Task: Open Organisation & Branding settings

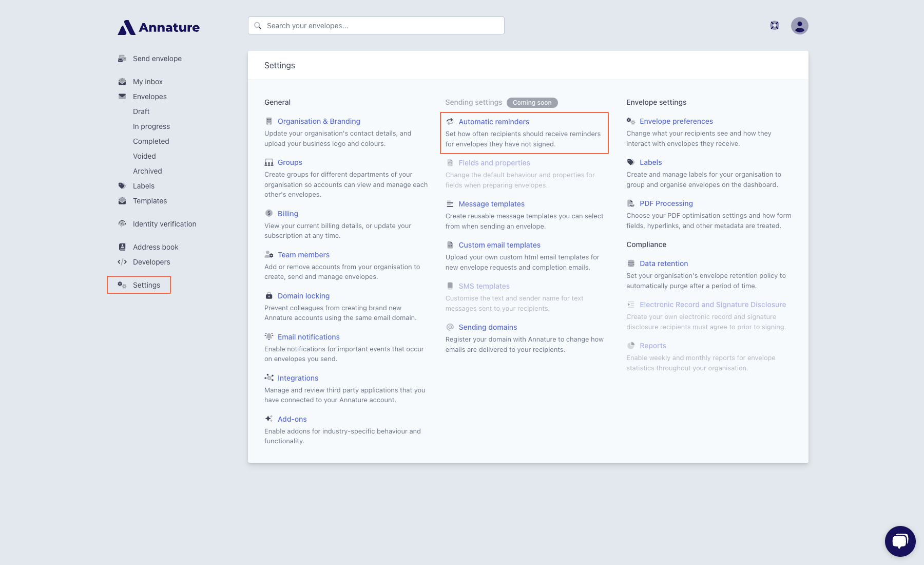Action: click(318, 121)
